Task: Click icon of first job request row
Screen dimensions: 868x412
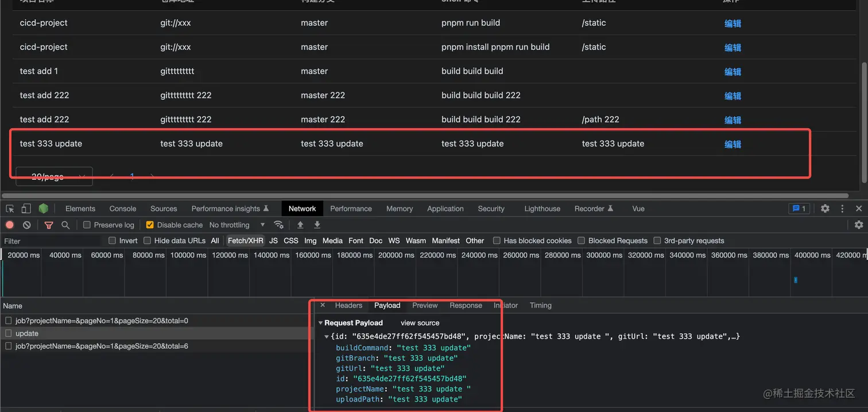Action: 9,321
